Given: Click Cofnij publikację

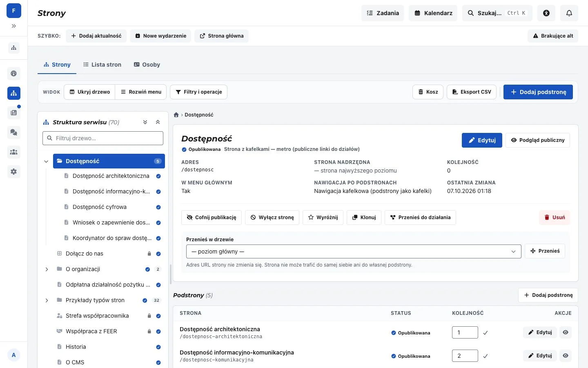Looking at the screenshot, I should pos(212,218).
